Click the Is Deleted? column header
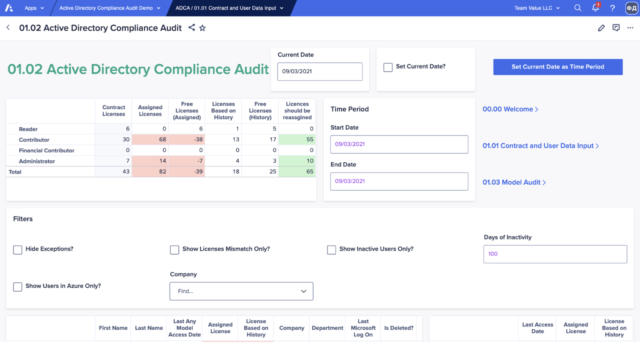The height and width of the screenshot is (360, 640). point(399,328)
